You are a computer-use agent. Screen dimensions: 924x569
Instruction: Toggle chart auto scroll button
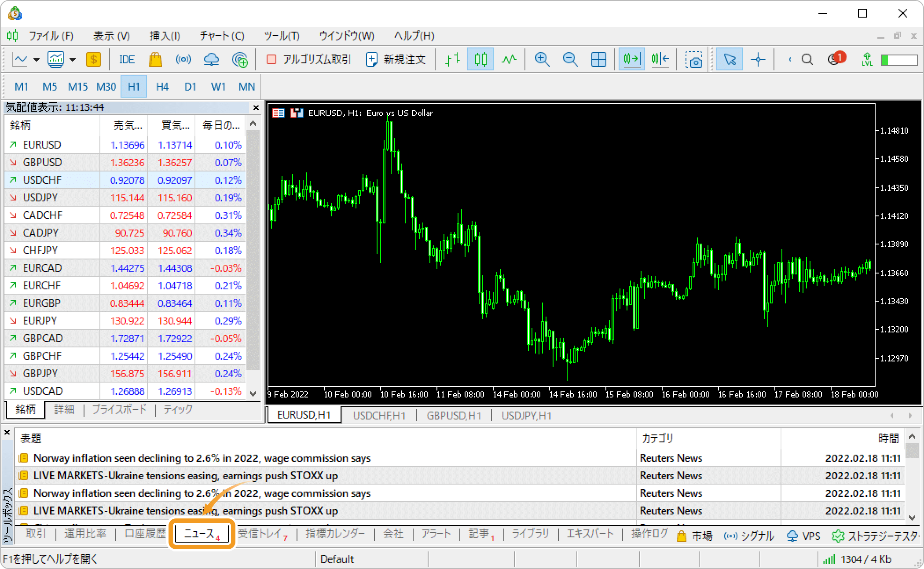[x=631, y=59]
